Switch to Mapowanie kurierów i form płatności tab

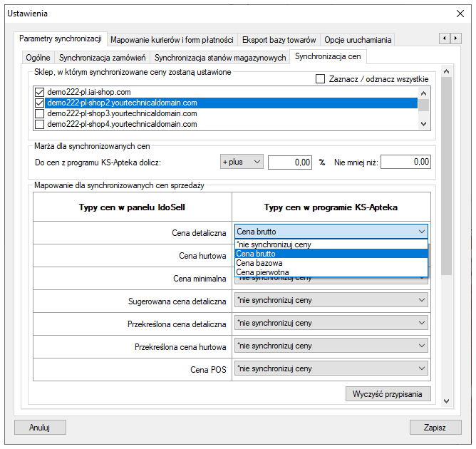172,40
